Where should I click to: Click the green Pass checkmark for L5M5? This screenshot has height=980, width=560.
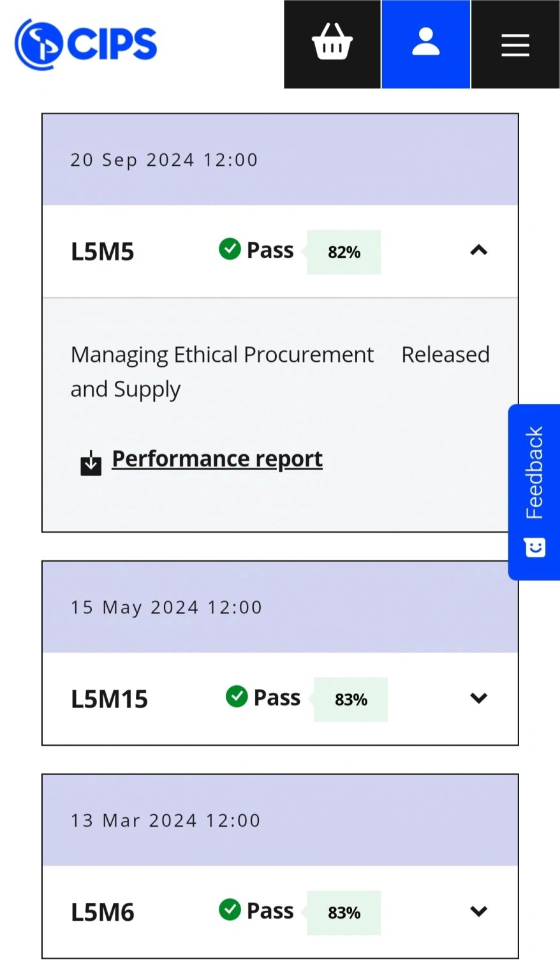coord(230,249)
